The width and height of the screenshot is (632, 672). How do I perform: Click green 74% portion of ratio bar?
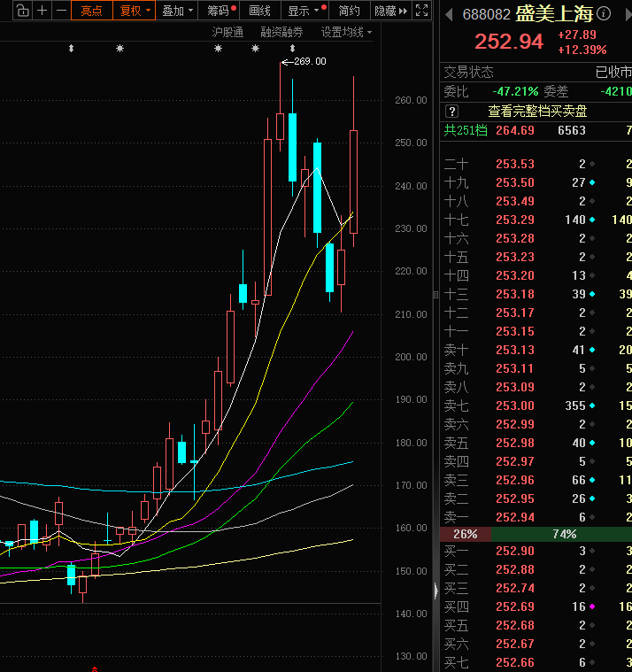tap(562, 534)
